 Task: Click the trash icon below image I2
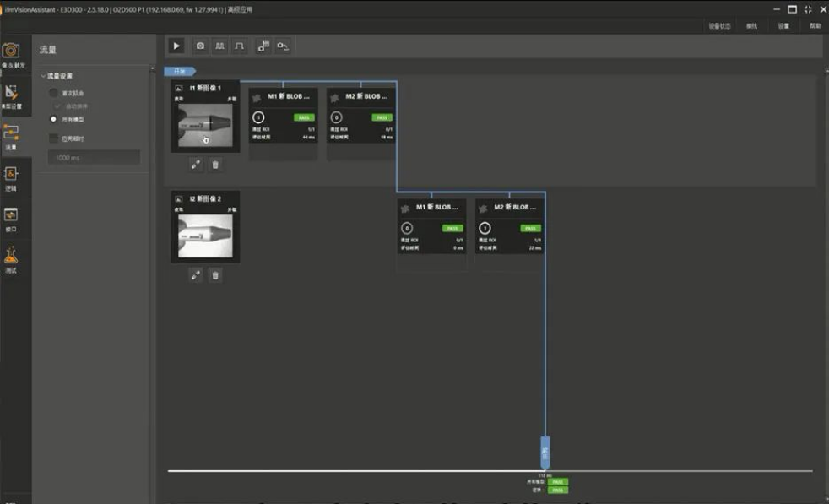pos(215,274)
